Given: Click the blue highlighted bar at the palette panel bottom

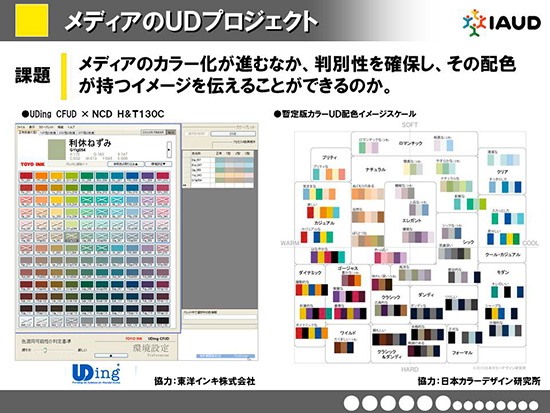Looking at the screenshot, I should 225,356.
